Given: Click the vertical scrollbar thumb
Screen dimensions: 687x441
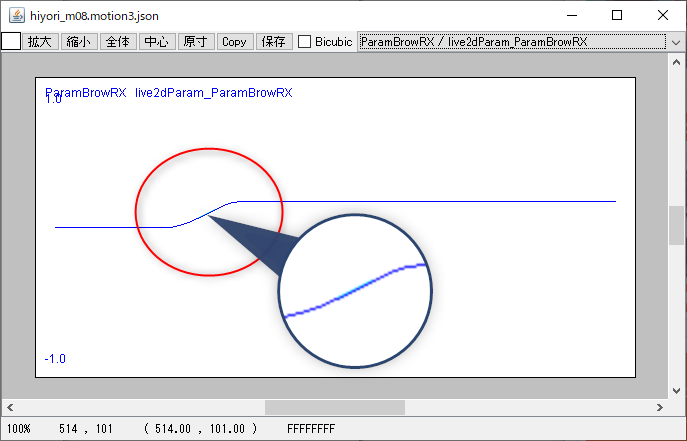Looking at the screenshot, I should 676,225.
